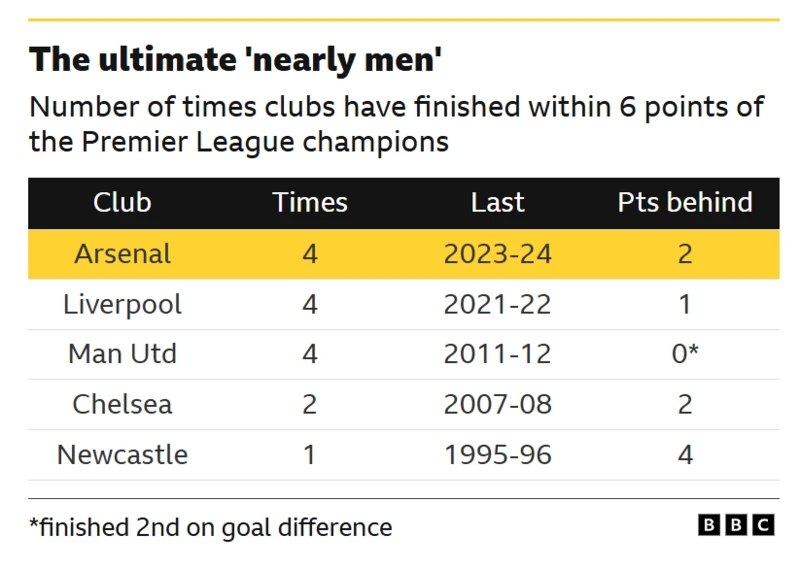800x568 pixels.
Task: Click Newcastle's points behind value of 4
Action: point(685,455)
